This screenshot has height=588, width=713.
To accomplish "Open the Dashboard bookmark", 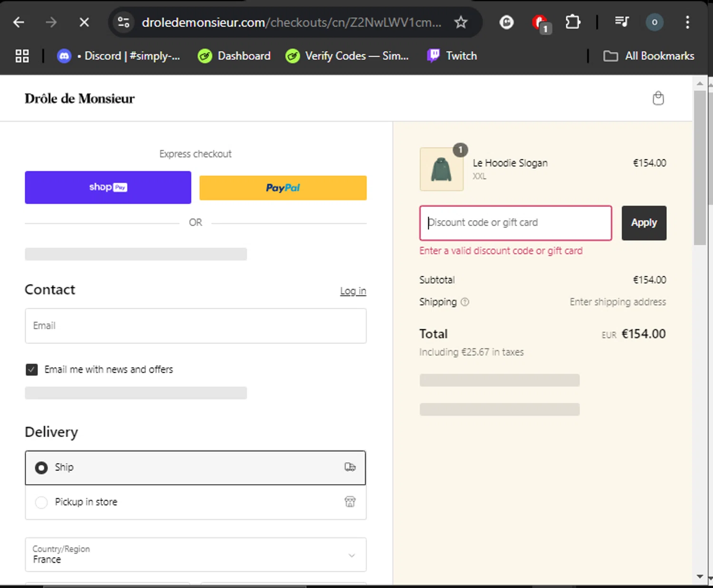I will pos(234,56).
